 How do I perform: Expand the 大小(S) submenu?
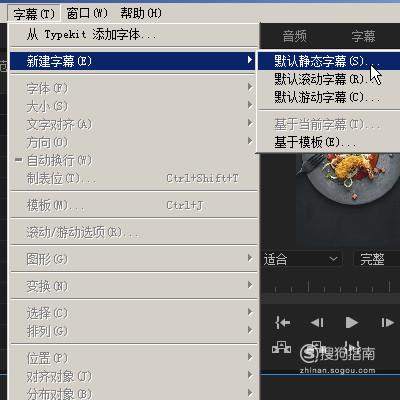pos(134,106)
